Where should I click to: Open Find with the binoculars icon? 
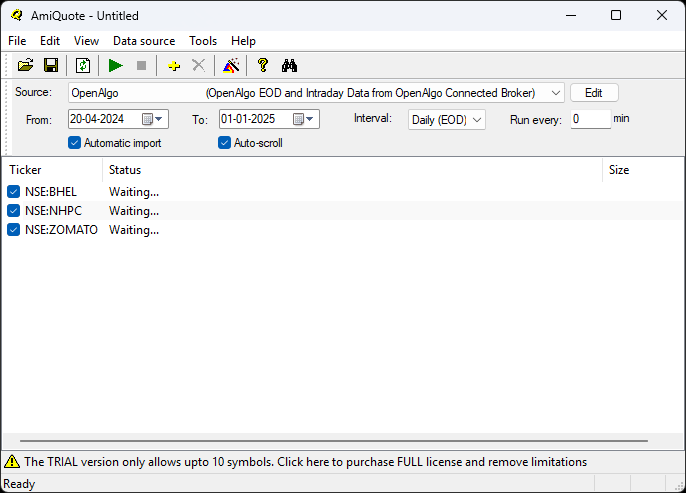tap(289, 66)
